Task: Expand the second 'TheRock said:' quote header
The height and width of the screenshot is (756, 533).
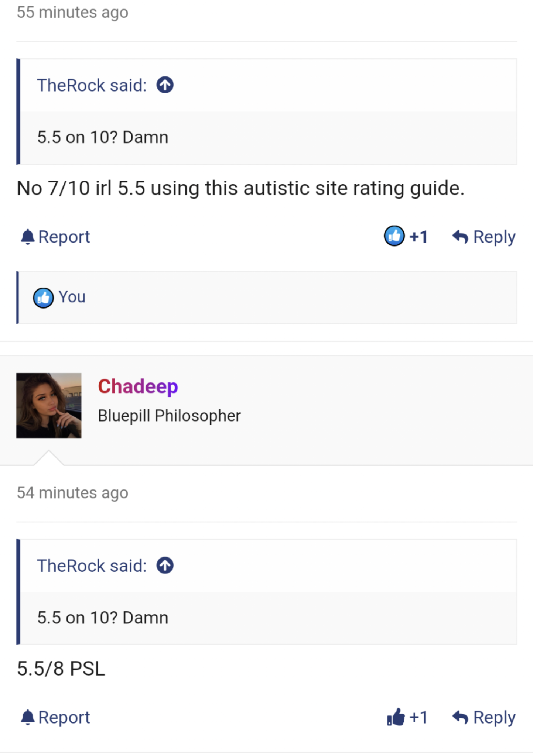Action: pyautogui.click(x=92, y=566)
